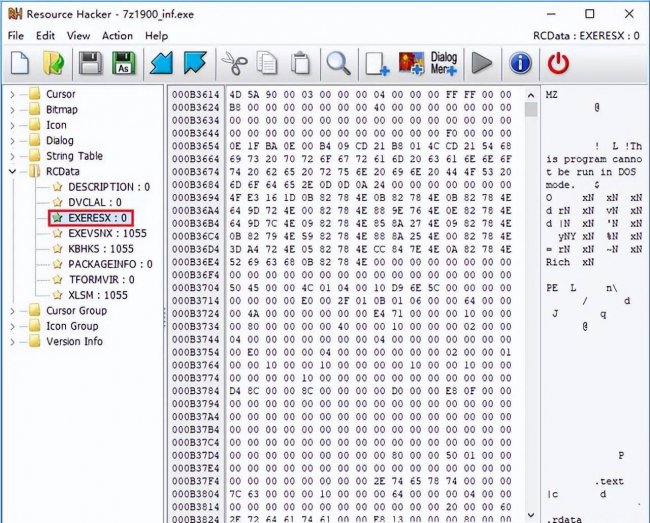Image resolution: width=650 pixels, height=523 pixels.
Task: Expand the String Table node chevron
Action: coord(12,156)
